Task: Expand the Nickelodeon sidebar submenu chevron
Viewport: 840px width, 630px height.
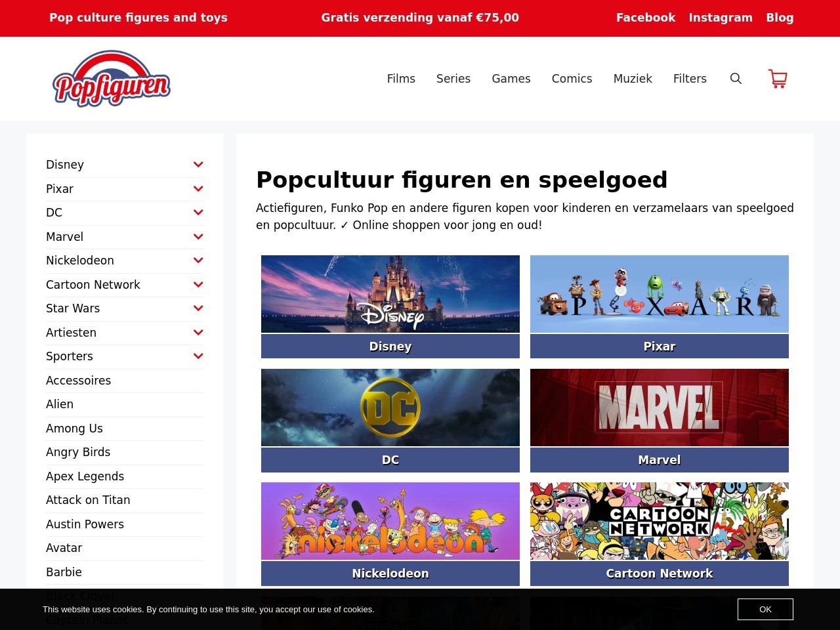Action: (198, 261)
